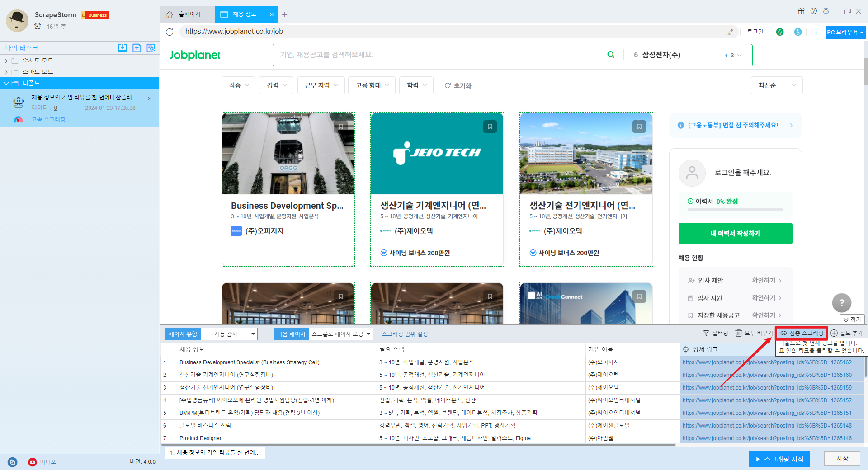Open the PC 브라우저 dropdown
The image size is (868, 470).
tap(845, 32)
